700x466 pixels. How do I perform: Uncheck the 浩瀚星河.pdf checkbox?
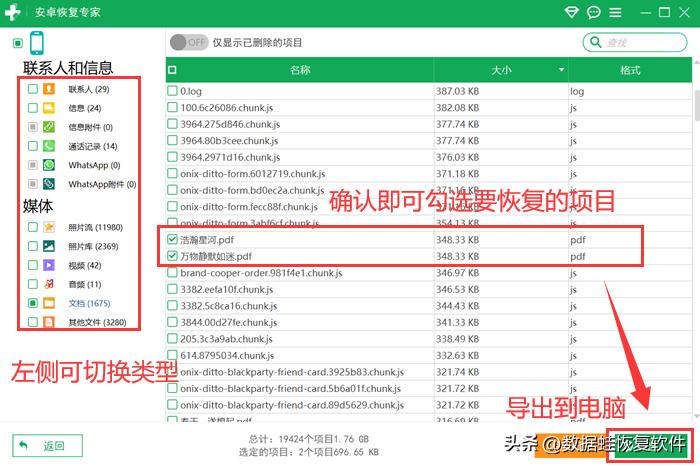click(x=173, y=241)
